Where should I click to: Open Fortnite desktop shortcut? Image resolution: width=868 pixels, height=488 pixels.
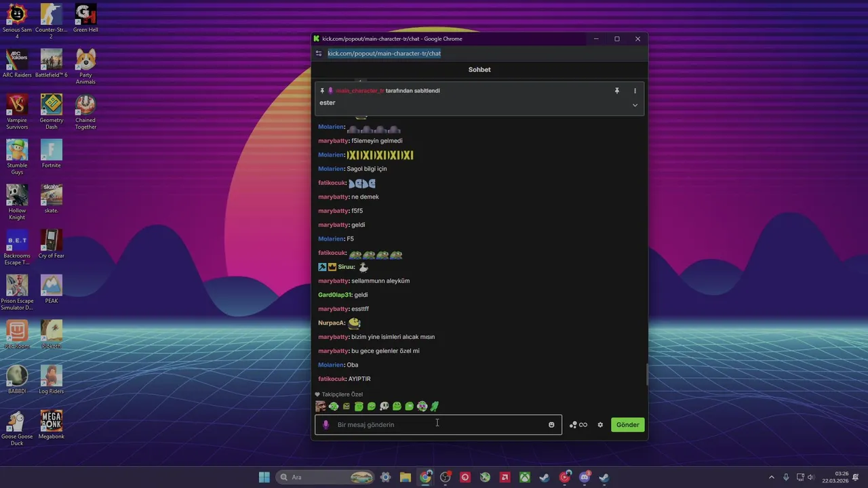tap(51, 154)
